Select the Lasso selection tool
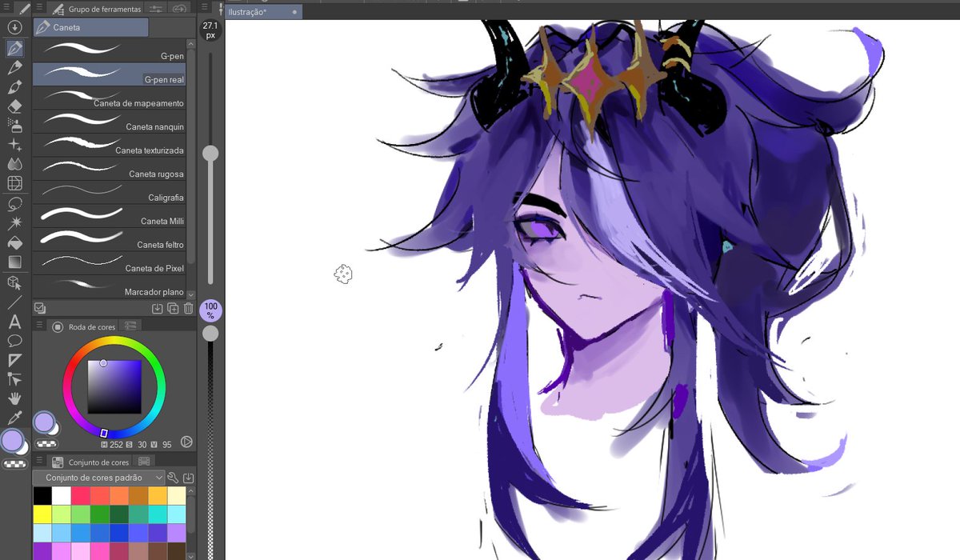 14,204
